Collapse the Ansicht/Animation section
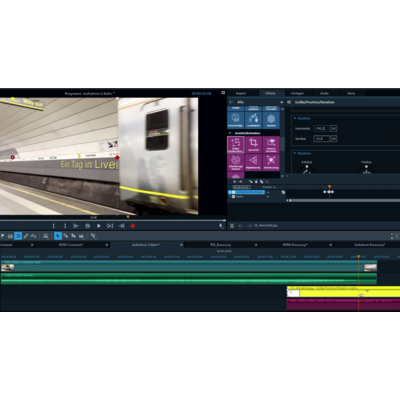Viewport: 400px width, 400px height. (x=230, y=133)
